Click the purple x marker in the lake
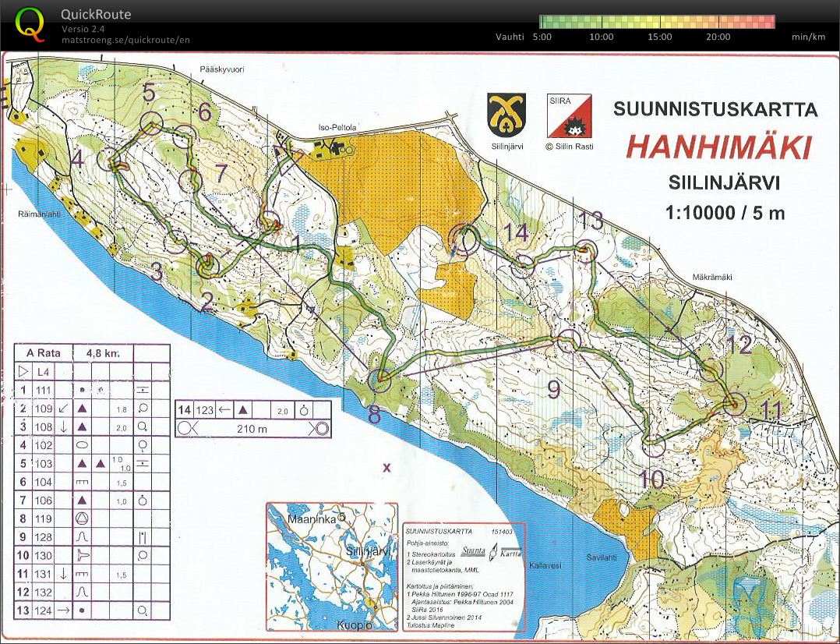This screenshot has width=840, height=644. pos(386,468)
